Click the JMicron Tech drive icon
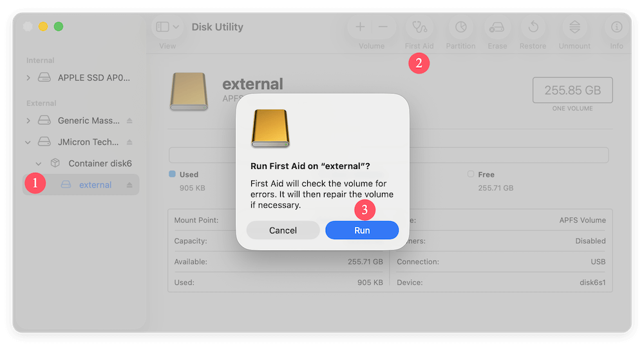 [44, 141]
